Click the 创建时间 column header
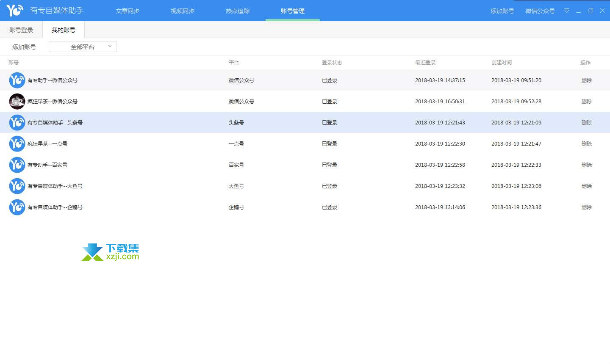Image resolution: width=610 pixels, height=364 pixels. pyautogui.click(x=502, y=63)
